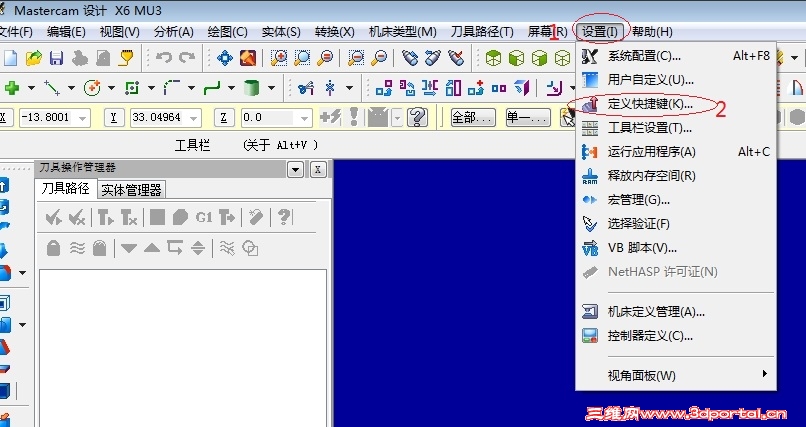Click the X coordinate label button
This screenshot has width=806, height=427.
point(4,118)
